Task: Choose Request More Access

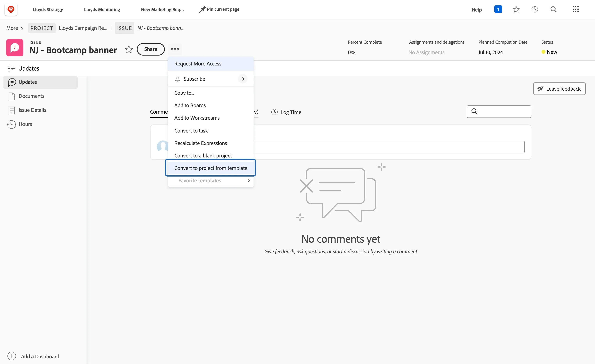Action: point(211,64)
